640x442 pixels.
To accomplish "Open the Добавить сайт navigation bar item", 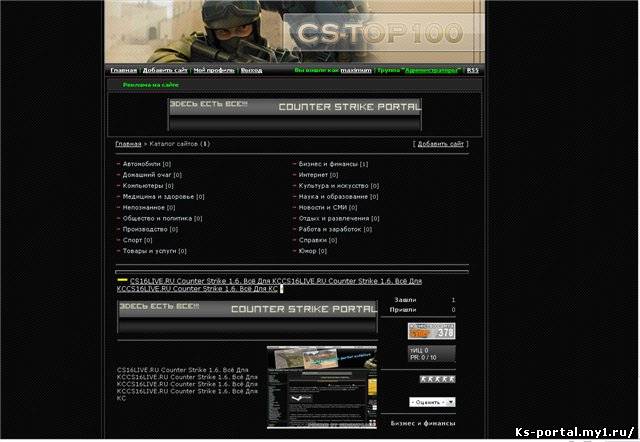I will (165, 70).
